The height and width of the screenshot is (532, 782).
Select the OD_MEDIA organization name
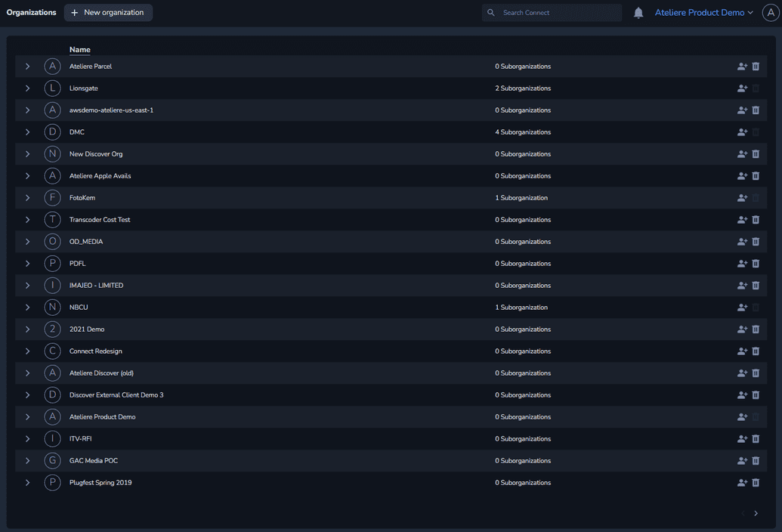(x=86, y=242)
